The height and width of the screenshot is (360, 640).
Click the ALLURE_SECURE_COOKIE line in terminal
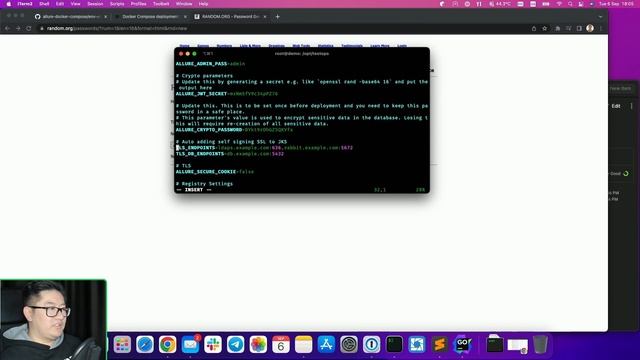point(215,172)
